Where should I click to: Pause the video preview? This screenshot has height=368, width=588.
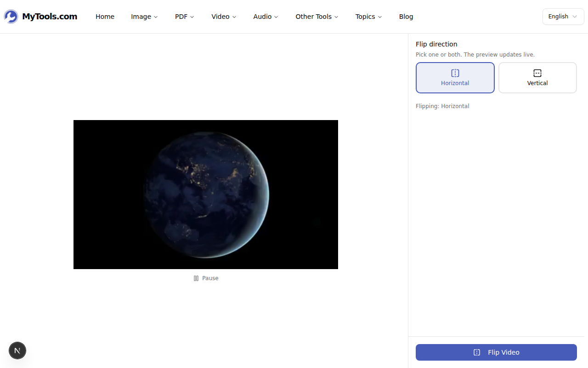[206, 278]
